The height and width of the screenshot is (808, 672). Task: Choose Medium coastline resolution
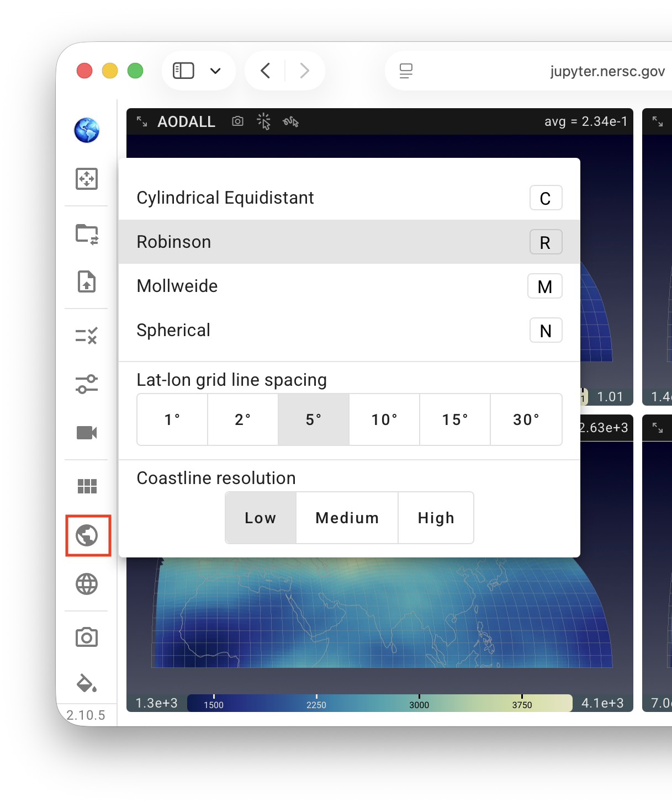pyautogui.click(x=347, y=518)
